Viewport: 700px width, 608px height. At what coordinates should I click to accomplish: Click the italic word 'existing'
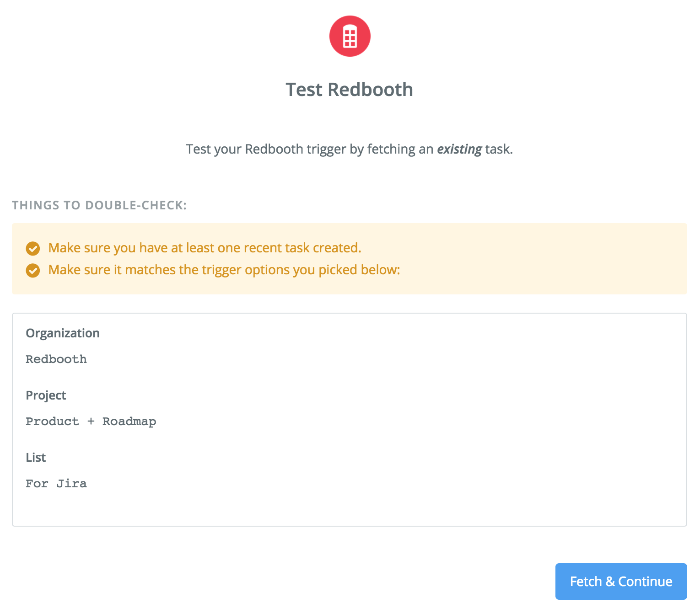tap(459, 149)
